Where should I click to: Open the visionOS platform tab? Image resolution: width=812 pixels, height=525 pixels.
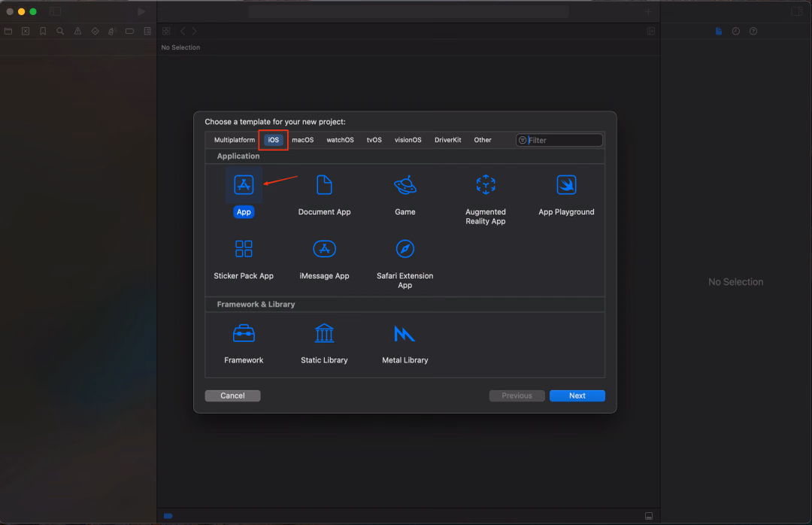point(408,140)
